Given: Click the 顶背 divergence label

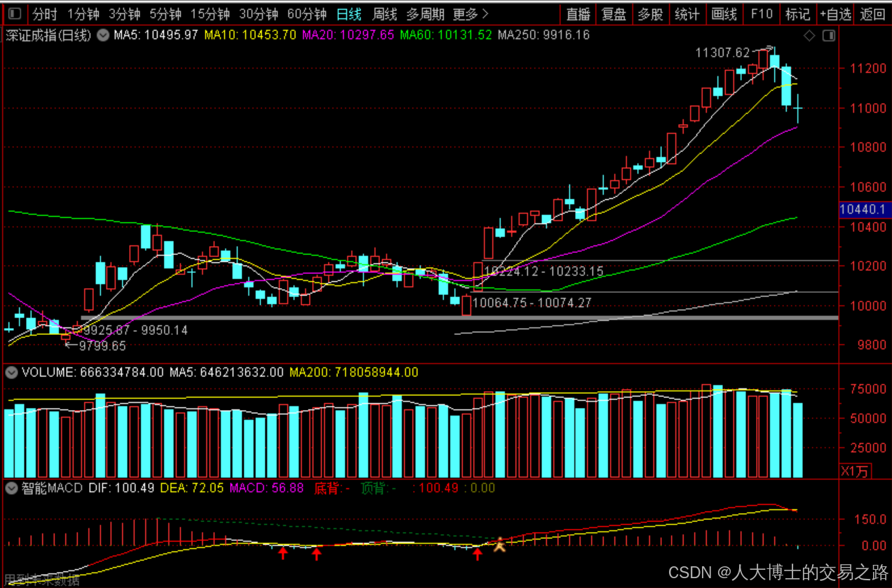Looking at the screenshot, I should pos(379,488).
